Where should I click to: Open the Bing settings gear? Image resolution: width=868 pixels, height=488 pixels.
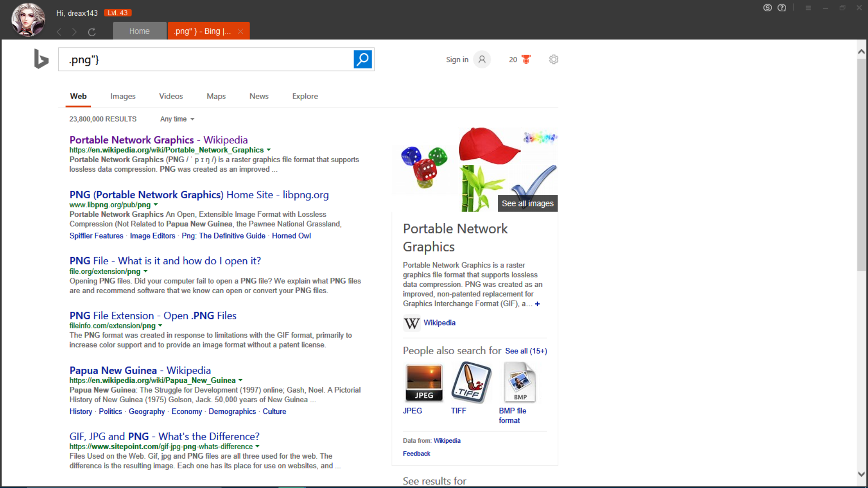tap(553, 59)
